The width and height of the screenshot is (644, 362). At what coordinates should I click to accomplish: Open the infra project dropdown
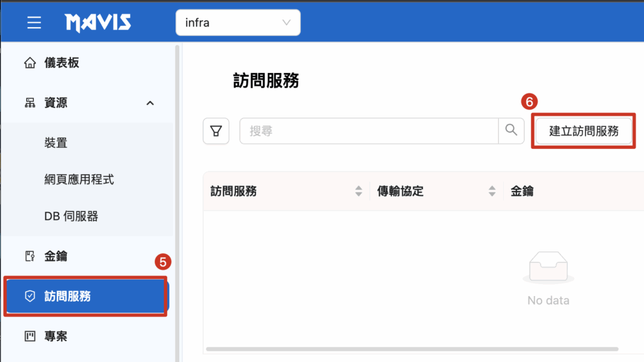coord(238,23)
